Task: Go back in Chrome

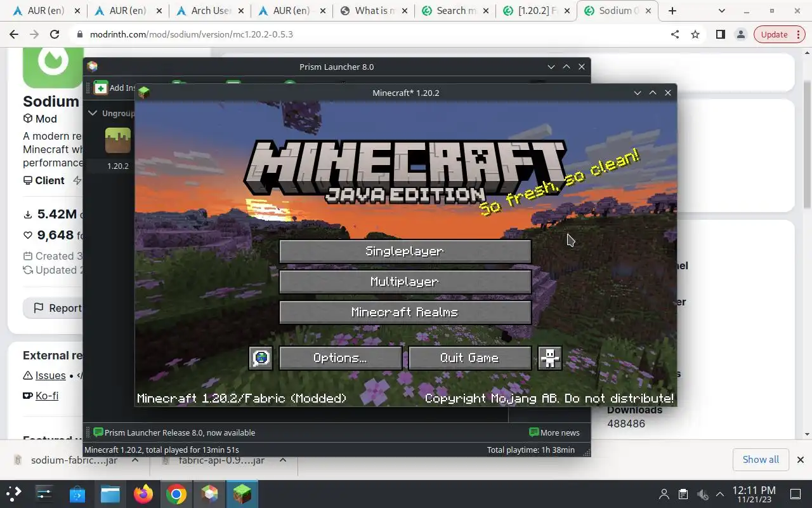Action: [14, 34]
